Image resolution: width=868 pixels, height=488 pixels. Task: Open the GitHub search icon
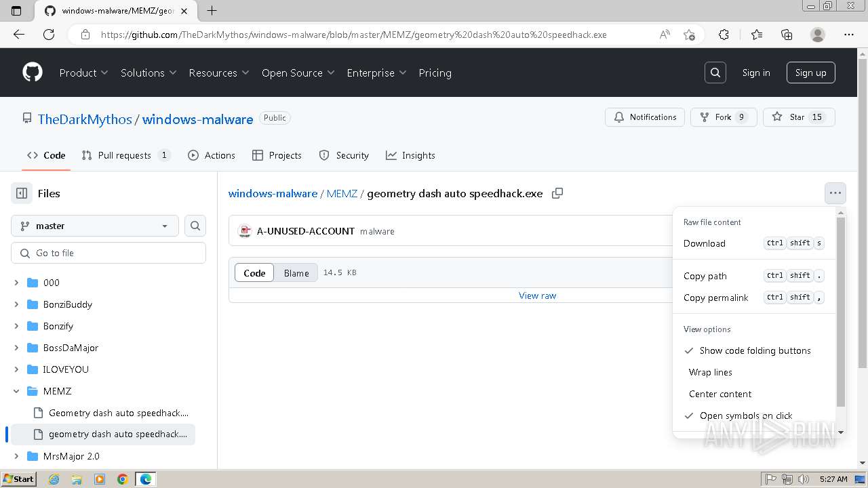[x=715, y=73]
